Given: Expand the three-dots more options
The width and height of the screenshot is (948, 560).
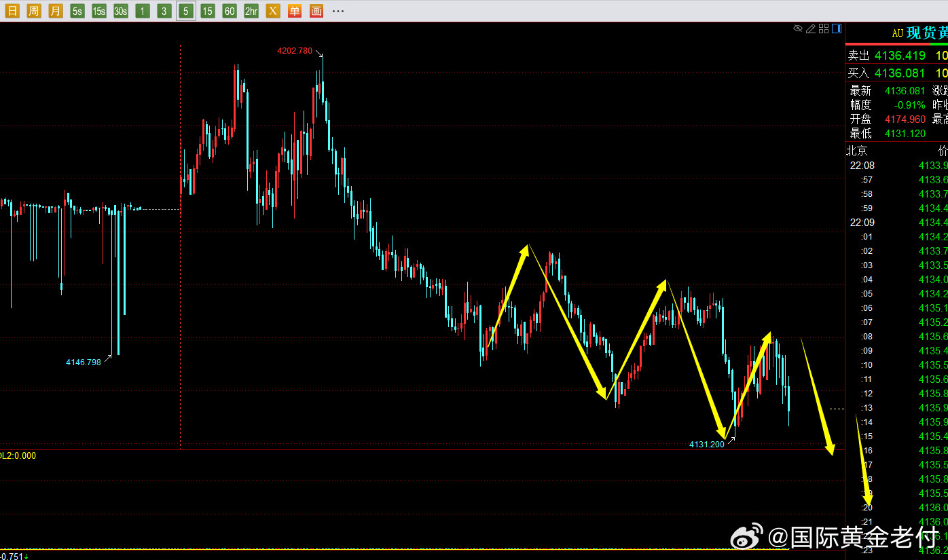Looking at the screenshot, I should tap(338, 11).
